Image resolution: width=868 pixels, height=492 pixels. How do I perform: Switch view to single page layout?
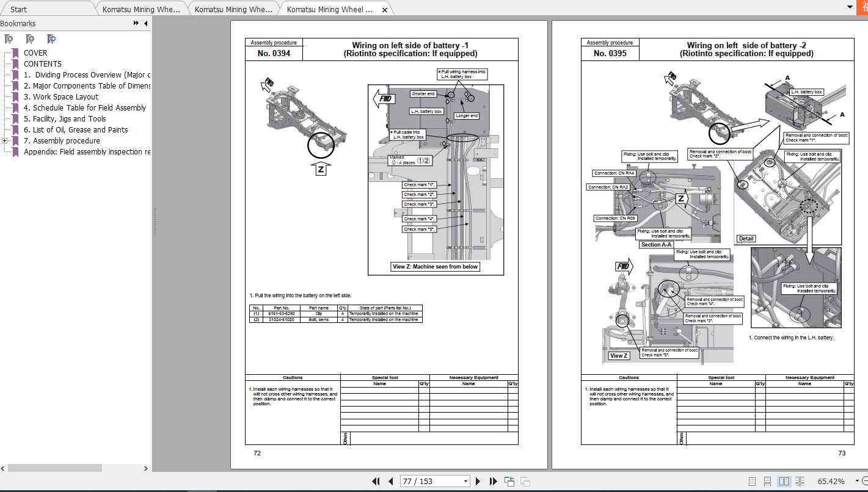(752, 481)
